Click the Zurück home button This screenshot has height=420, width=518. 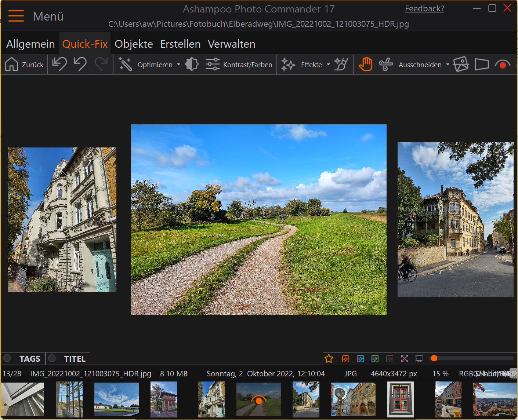click(24, 65)
